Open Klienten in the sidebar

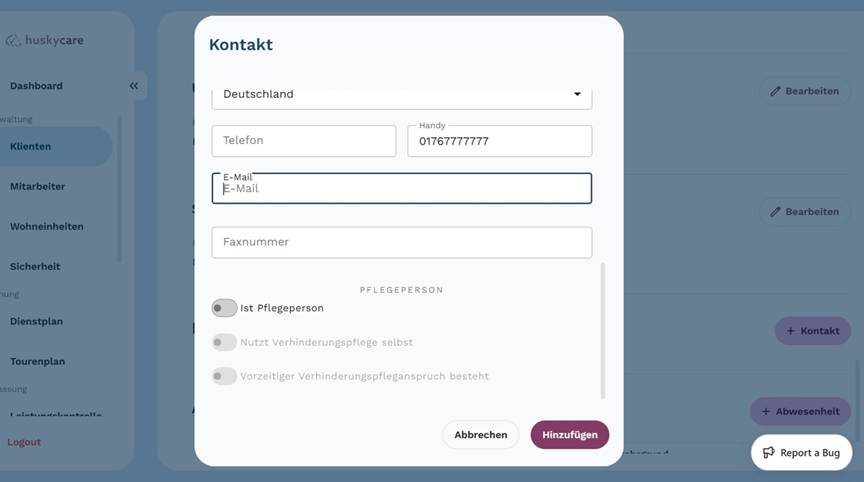click(30, 146)
